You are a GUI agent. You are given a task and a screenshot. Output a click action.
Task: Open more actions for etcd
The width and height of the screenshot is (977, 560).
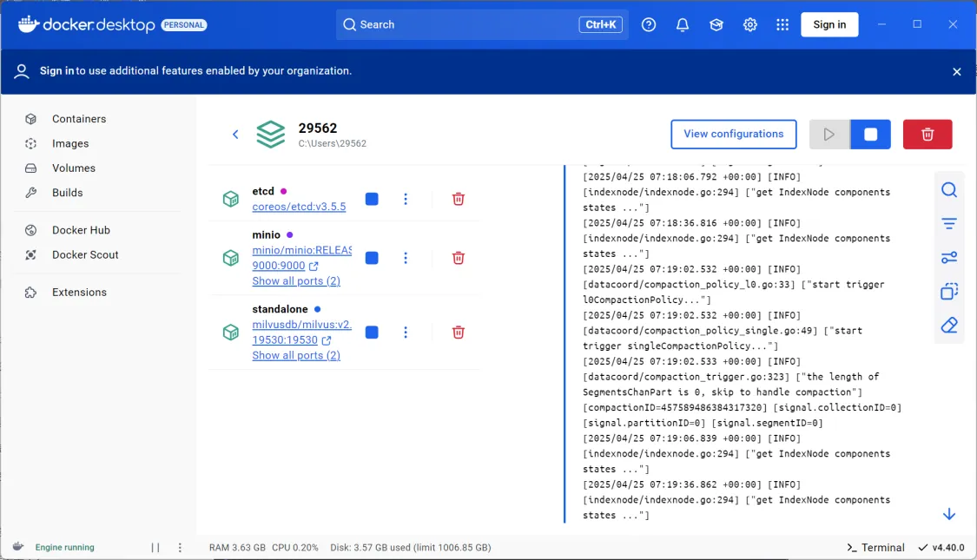pos(405,199)
